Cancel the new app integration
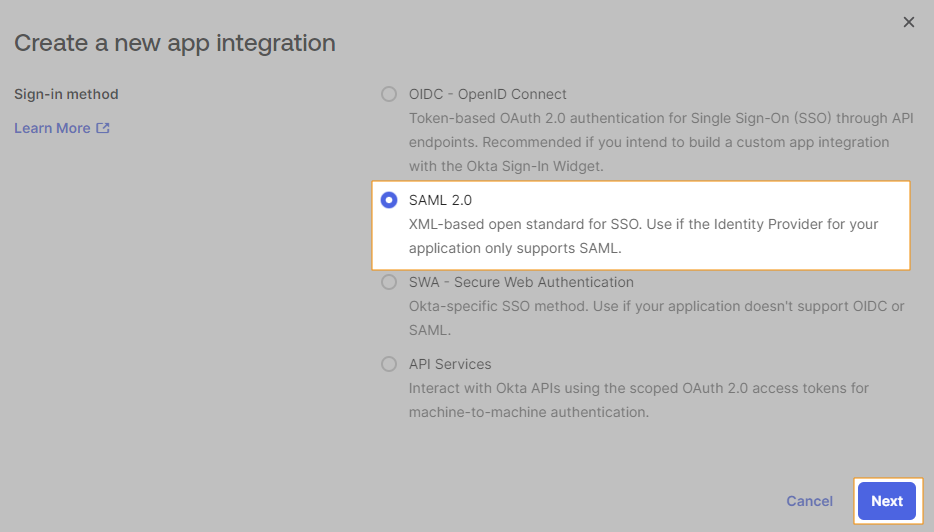This screenshot has width=934, height=532. [809, 501]
